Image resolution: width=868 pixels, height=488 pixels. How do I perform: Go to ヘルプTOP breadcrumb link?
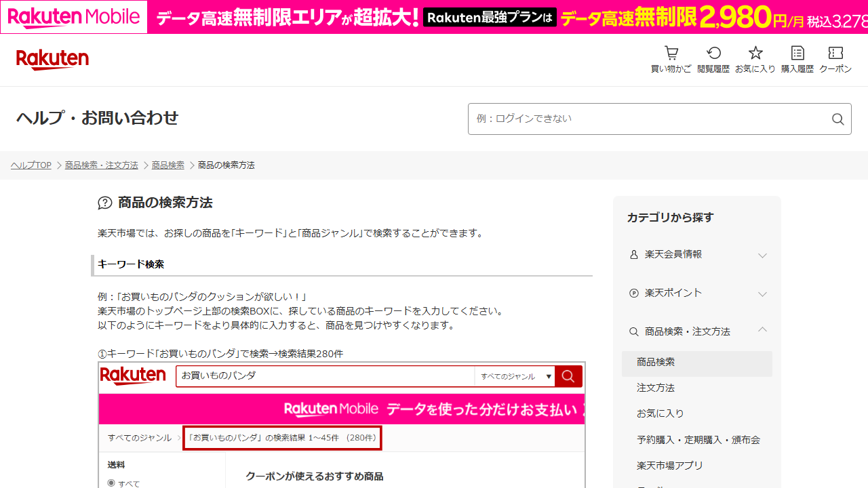point(31,165)
